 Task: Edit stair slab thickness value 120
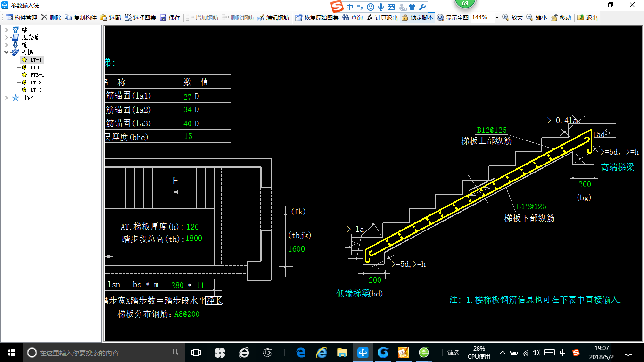[x=192, y=227]
